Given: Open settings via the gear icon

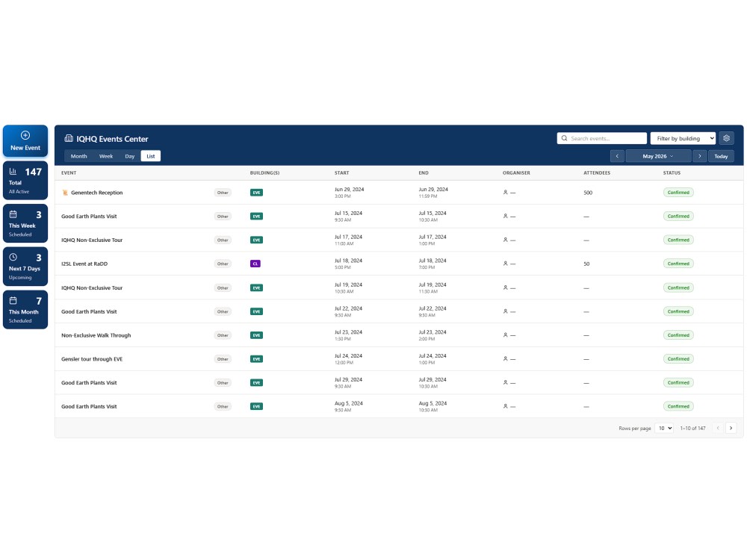Looking at the screenshot, I should (x=727, y=138).
